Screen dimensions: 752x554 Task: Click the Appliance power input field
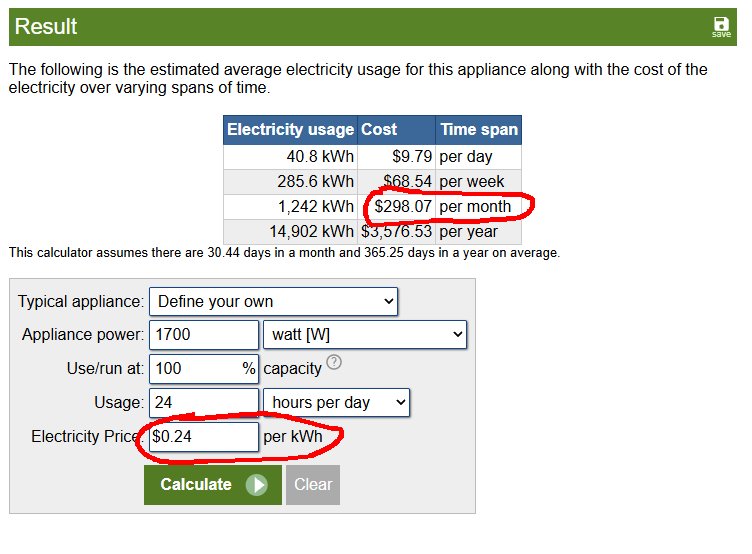point(204,335)
